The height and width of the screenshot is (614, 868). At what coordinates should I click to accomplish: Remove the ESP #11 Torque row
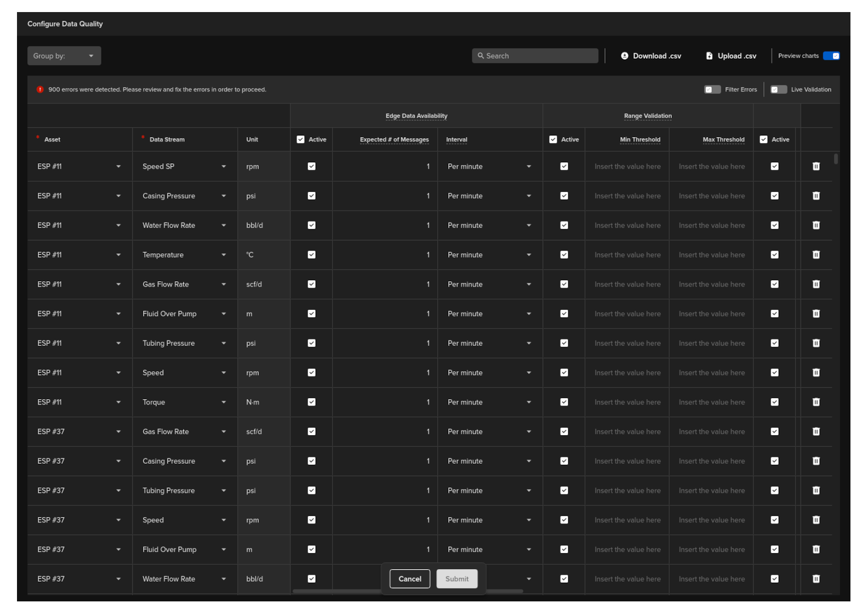(x=815, y=402)
